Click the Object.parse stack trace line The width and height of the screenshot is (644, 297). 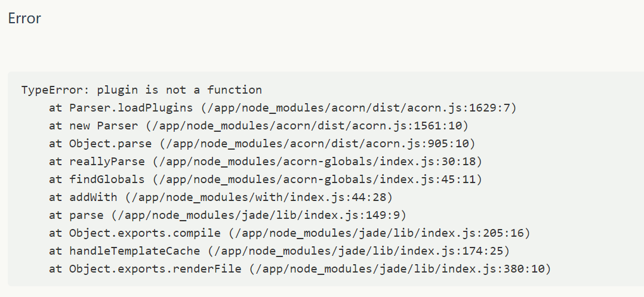262,144
